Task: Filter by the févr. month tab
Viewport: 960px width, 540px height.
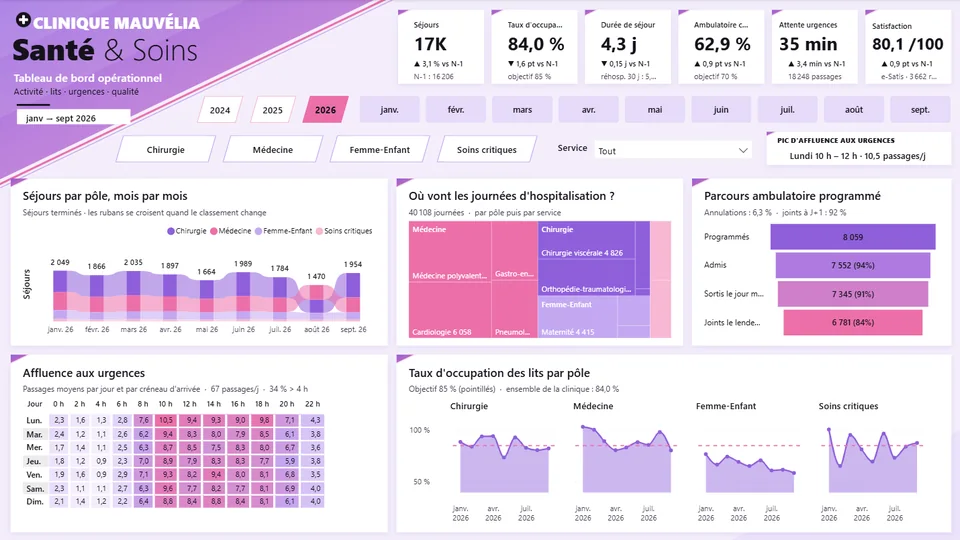Action: (x=456, y=110)
